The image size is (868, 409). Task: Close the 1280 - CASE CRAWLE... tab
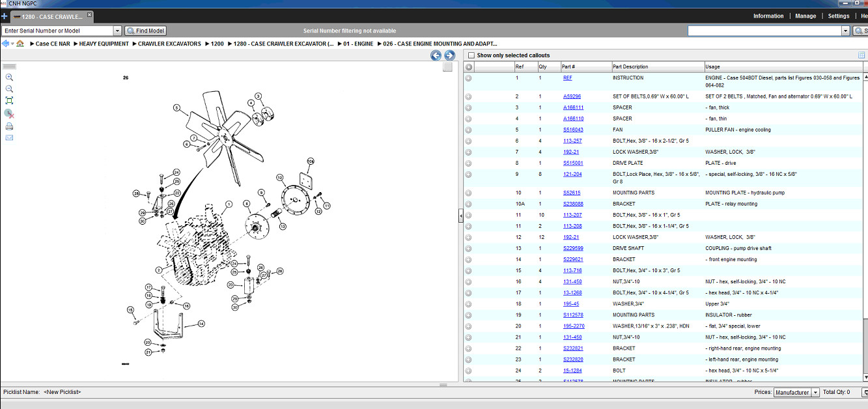click(89, 14)
